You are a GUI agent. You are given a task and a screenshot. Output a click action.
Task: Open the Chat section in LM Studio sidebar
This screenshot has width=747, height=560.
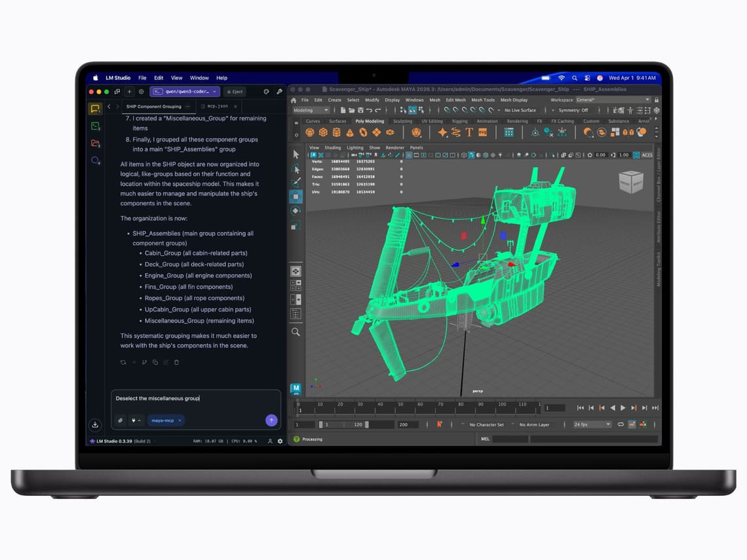coord(95,109)
